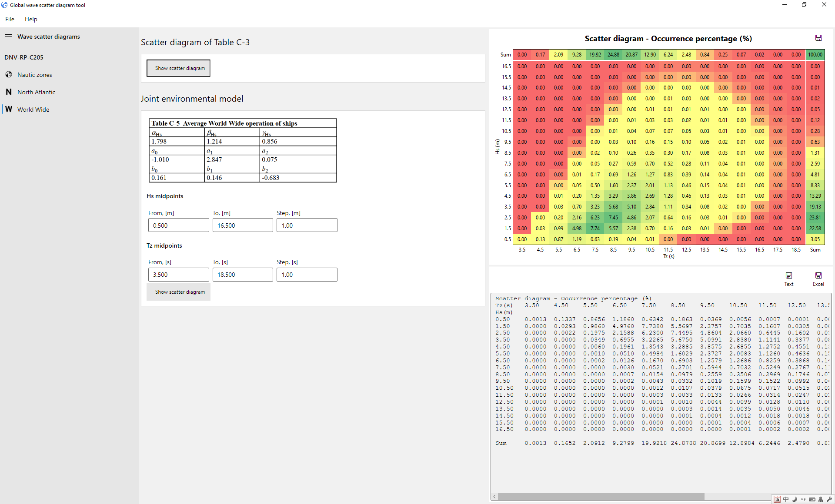This screenshot has height=504, width=835.
Task: Save the scatter diagram chart image
Action: click(x=818, y=38)
